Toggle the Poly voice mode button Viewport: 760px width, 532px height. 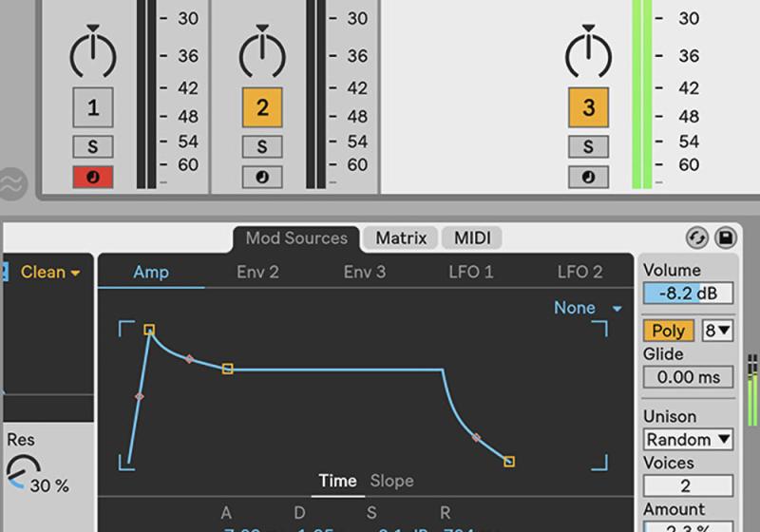coord(668,331)
